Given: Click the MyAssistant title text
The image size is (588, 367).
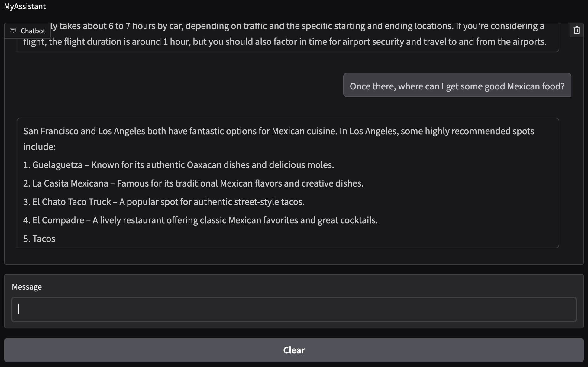Looking at the screenshot, I should point(25,6).
